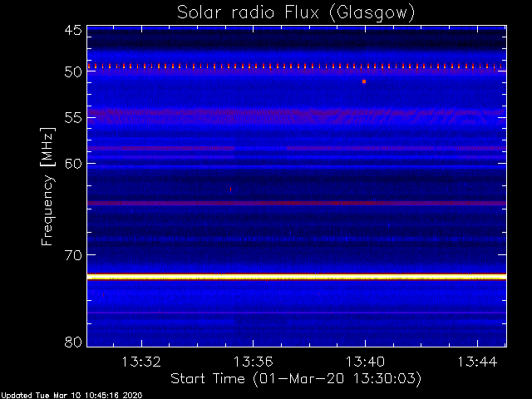This screenshot has width=532, height=399.
Task: Click the 'Updated Tue Mar 10 10:45:16 2020' text
Action: pos(71,396)
